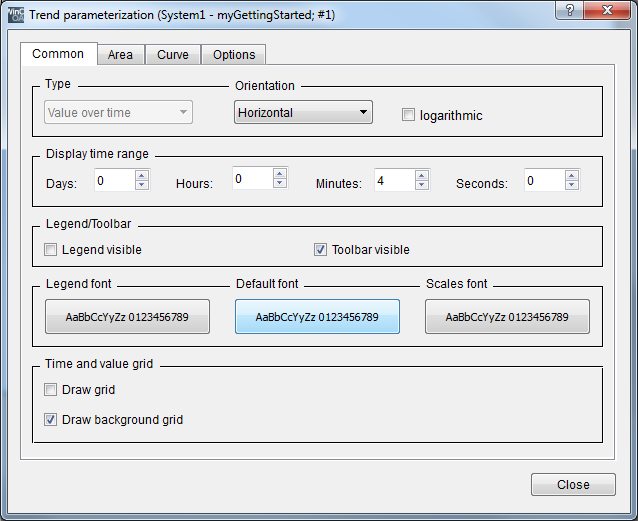Increase Minutes with the up arrow
The height and width of the screenshot is (521, 638).
click(x=422, y=175)
